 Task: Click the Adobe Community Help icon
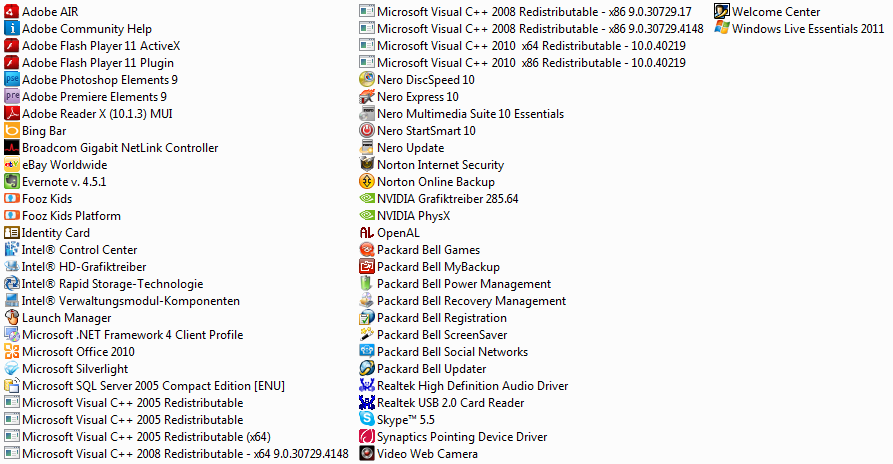(x=11, y=28)
